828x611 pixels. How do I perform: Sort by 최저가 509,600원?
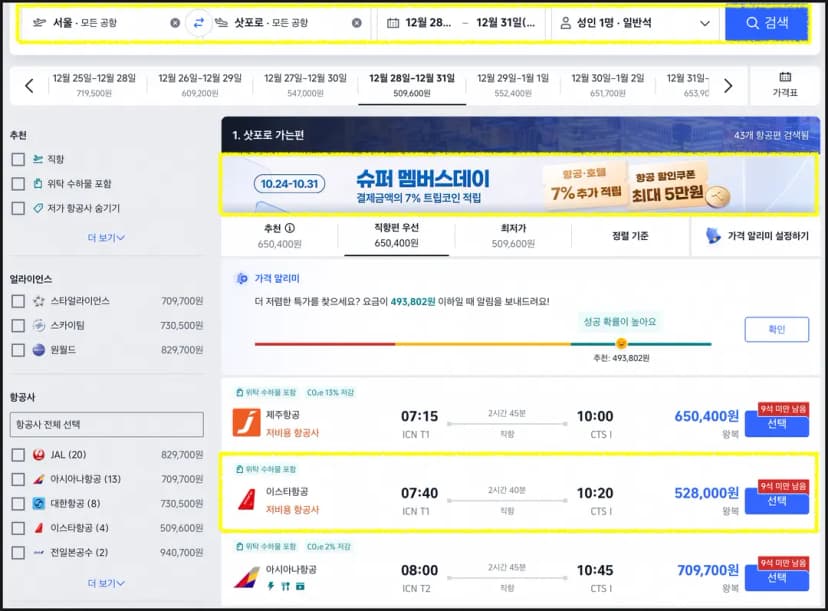(x=513, y=236)
